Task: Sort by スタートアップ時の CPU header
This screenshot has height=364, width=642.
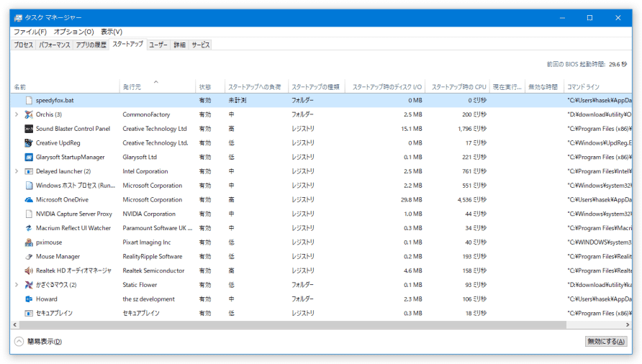Action: tap(457, 87)
